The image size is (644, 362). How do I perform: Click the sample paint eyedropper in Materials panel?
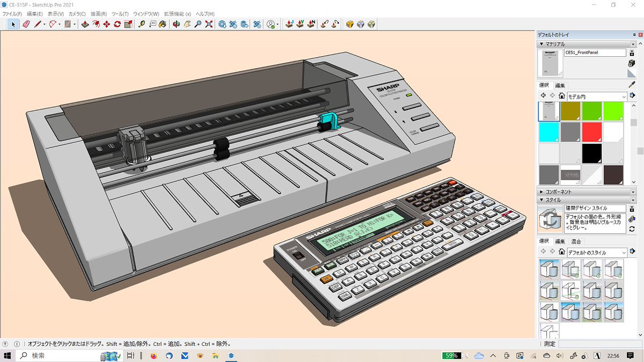click(631, 84)
